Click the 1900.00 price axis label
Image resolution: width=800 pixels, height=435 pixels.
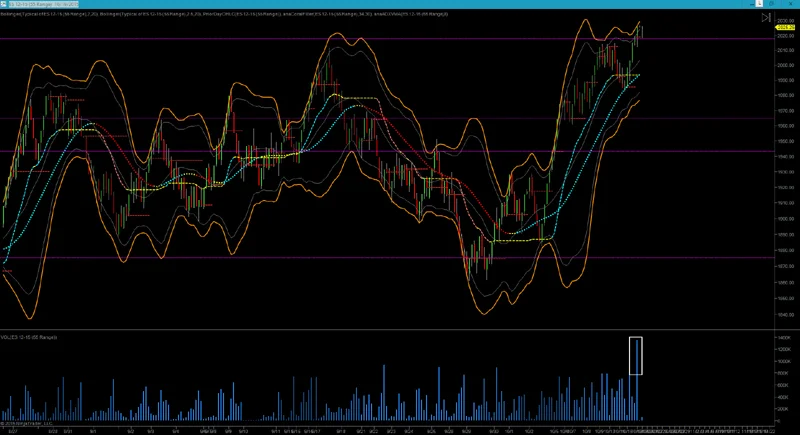(x=786, y=219)
